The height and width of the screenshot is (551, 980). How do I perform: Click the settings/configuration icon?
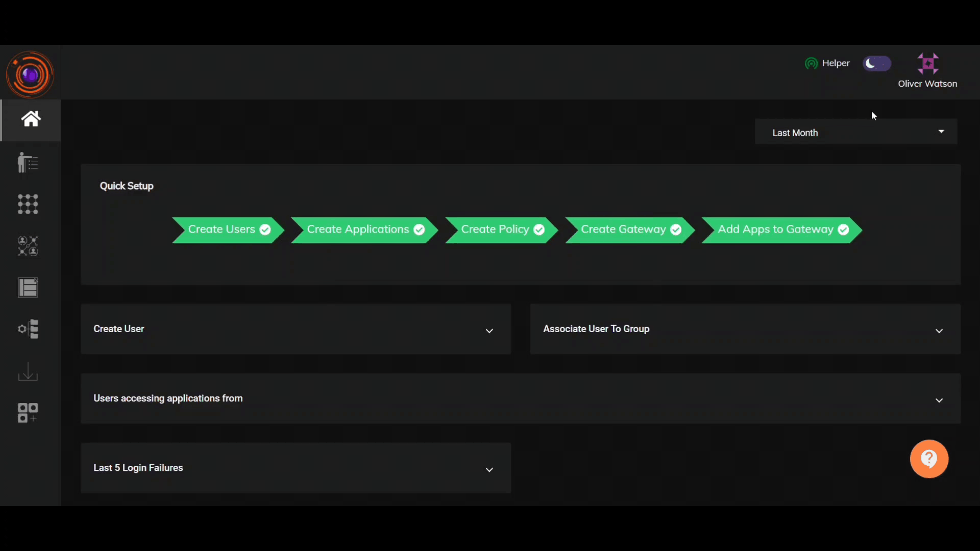coord(28,329)
